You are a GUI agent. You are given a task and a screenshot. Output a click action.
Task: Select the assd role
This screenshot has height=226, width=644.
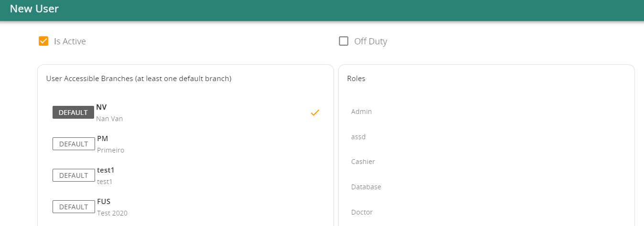click(x=358, y=137)
